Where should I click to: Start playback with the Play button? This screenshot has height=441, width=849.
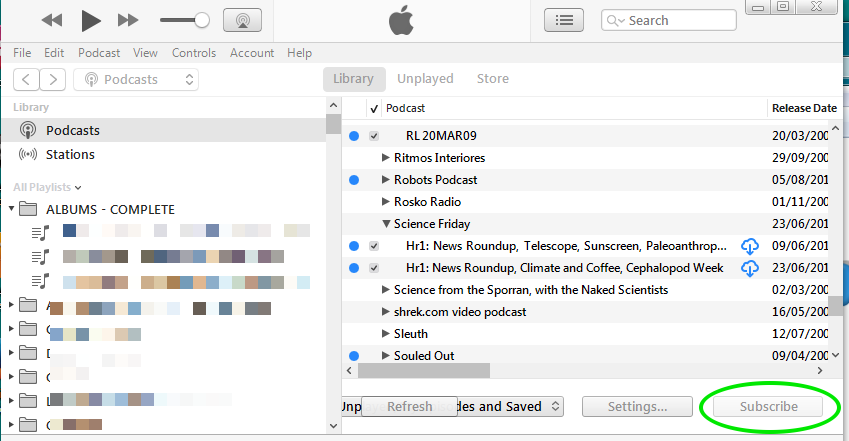91,21
